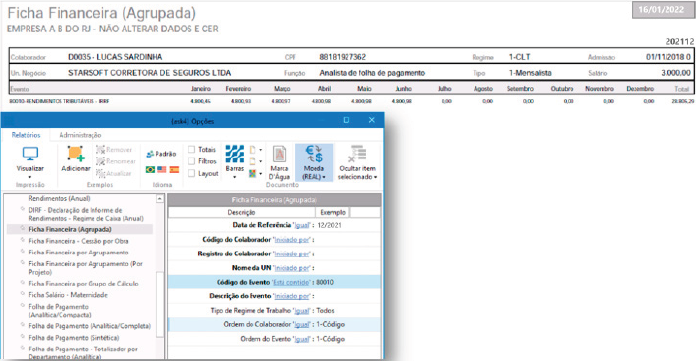Click the colored squares palette icon
This screenshot has width=696, height=361.
coord(253,173)
